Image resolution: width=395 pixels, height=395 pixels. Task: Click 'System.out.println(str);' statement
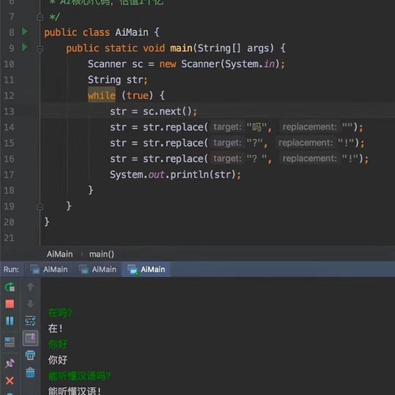[175, 175]
